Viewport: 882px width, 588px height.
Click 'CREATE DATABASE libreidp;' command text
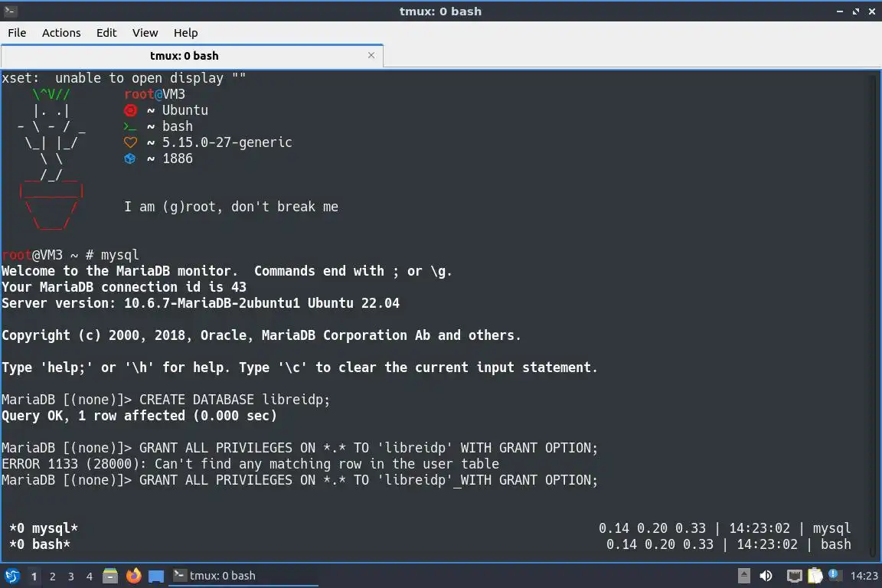pyautogui.click(x=234, y=400)
